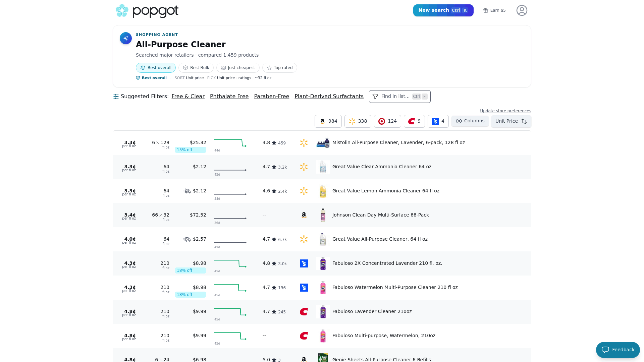Click Sam's Club icon in Fabuloso Watermelon Multi-Purpose row
Screen dimensions: 644x362
pyautogui.click(x=304, y=288)
